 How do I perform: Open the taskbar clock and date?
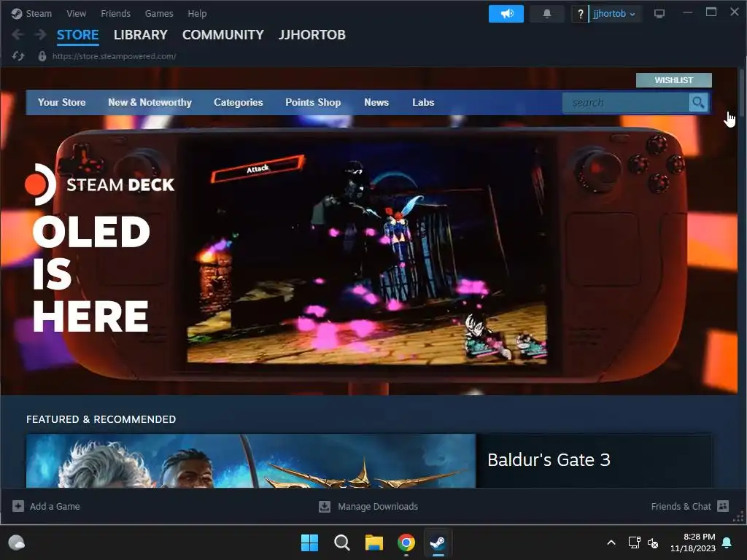click(x=693, y=542)
